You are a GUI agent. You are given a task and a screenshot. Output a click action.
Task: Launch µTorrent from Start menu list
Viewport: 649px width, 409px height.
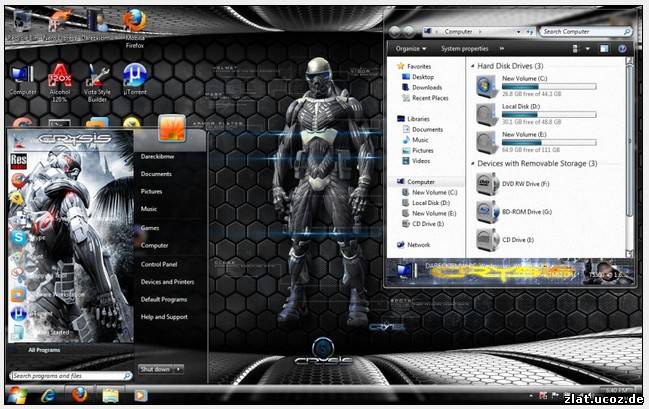[19, 314]
